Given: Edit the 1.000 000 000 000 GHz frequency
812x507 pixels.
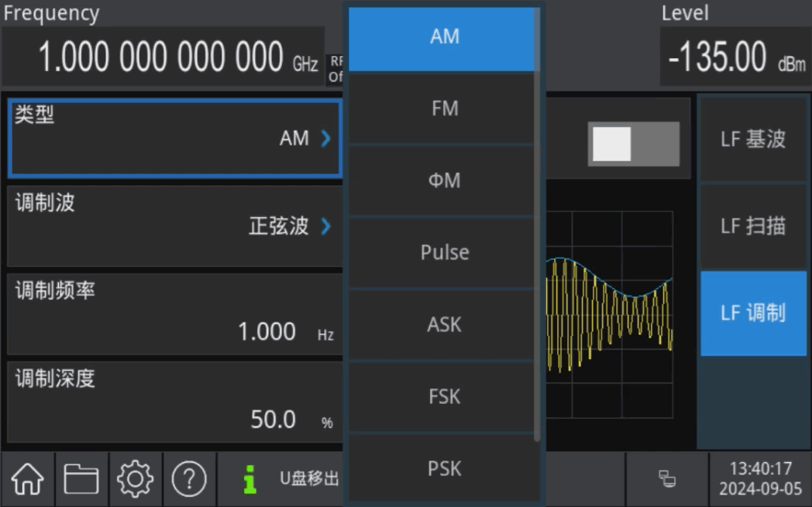Looking at the screenshot, I should (163, 57).
